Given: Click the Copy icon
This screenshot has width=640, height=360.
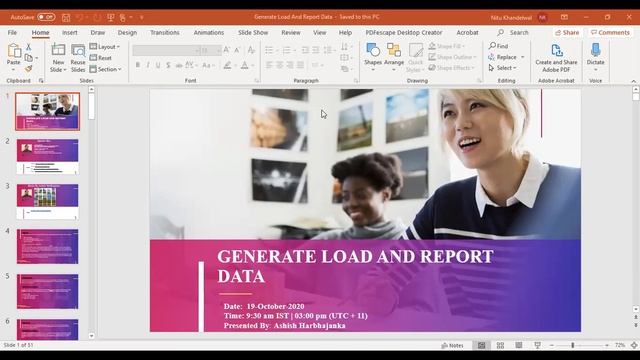Looking at the screenshot, I should point(29,58).
